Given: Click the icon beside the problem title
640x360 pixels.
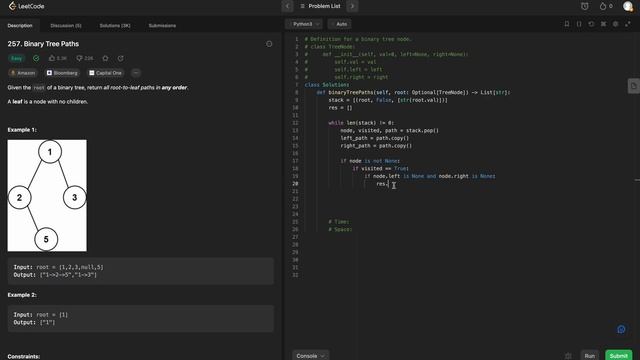Looking at the screenshot, I should (269, 44).
